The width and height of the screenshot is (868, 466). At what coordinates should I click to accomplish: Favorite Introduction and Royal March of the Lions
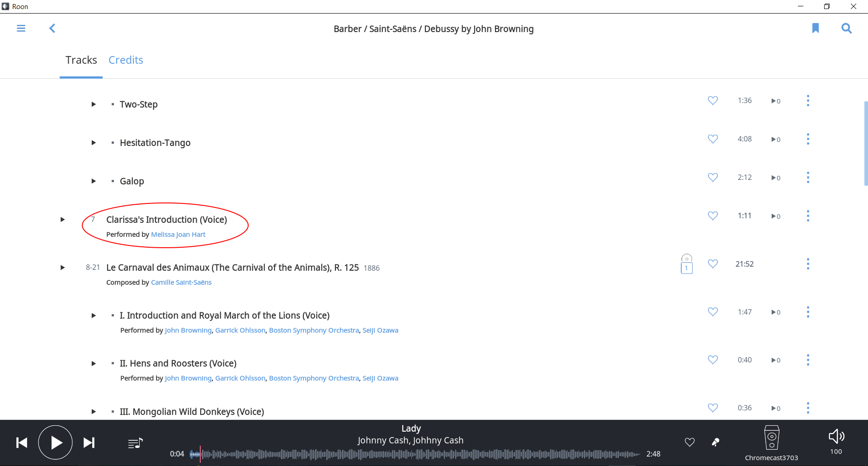point(713,311)
